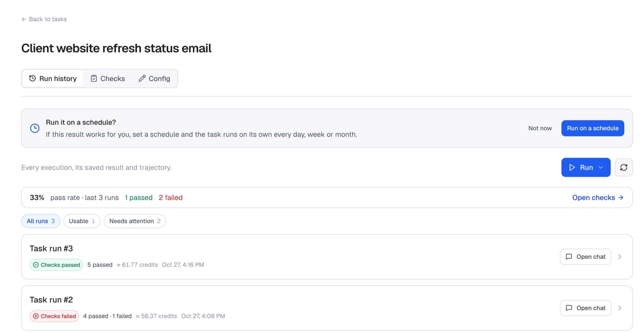Open chat for Task run #2
The image size is (644, 333).
[585, 308]
